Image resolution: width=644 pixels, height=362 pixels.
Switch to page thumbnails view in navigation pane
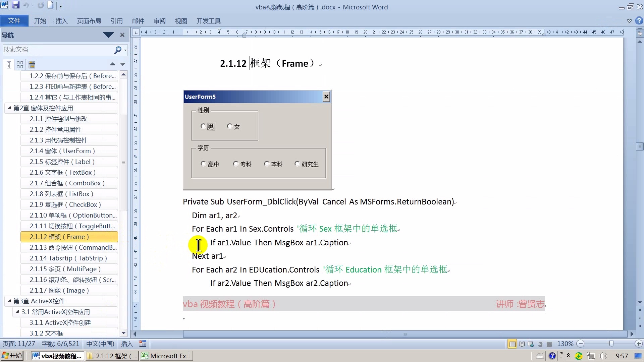20,64
